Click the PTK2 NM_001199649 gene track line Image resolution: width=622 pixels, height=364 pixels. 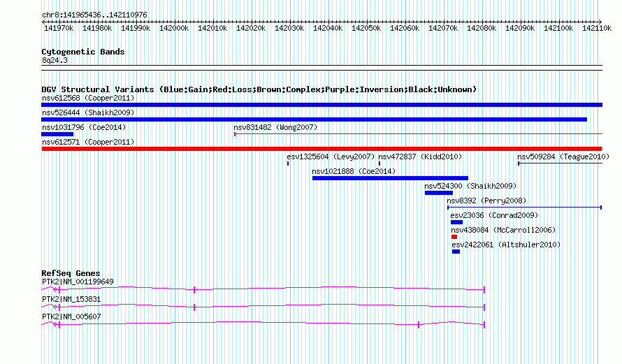[x=263, y=289]
